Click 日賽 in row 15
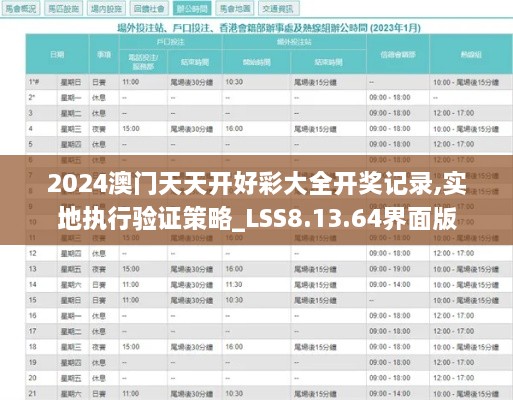 pyautogui.click(x=99, y=301)
